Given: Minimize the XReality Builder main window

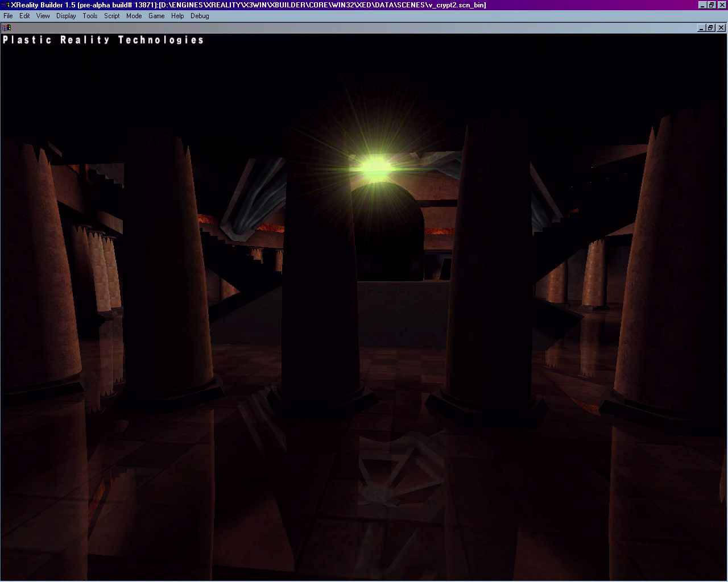Looking at the screenshot, I should click(702, 5).
